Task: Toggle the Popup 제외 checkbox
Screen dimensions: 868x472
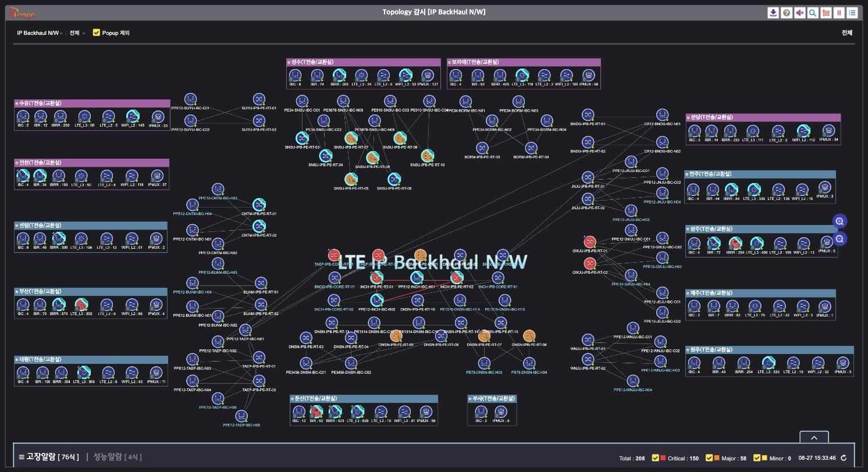Action: pos(97,33)
